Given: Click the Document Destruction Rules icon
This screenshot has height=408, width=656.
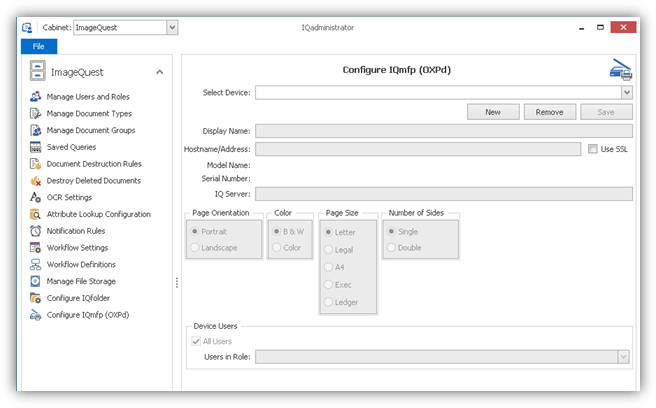Looking at the screenshot, I should point(36,164).
